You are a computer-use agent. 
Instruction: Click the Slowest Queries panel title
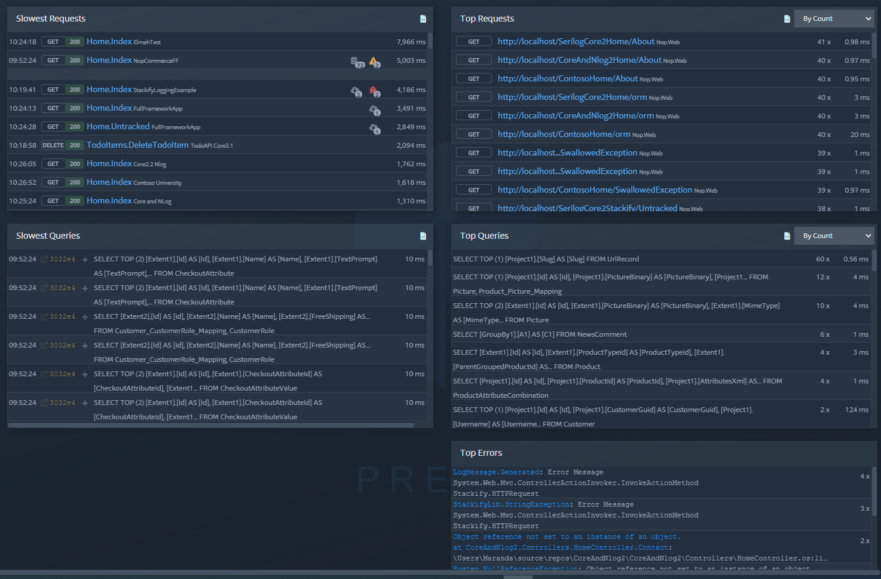[x=48, y=236]
